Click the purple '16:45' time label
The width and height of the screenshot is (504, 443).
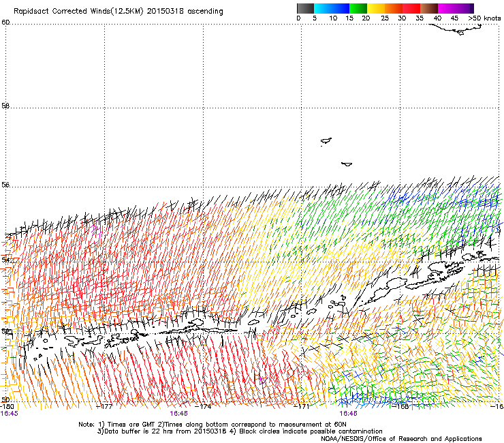pos(10,414)
